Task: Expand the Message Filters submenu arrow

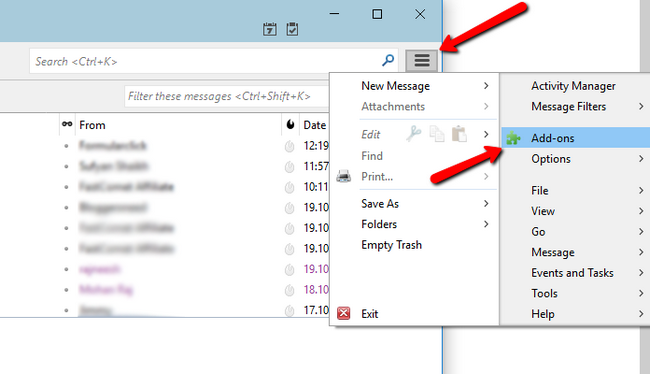Action: coord(641,107)
